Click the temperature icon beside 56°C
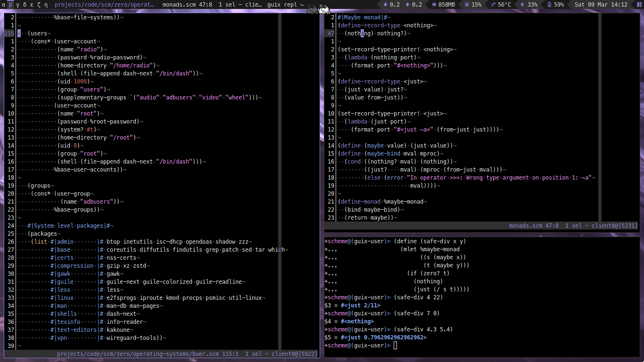Viewport: 644px width, 362px height. [493, 5]
